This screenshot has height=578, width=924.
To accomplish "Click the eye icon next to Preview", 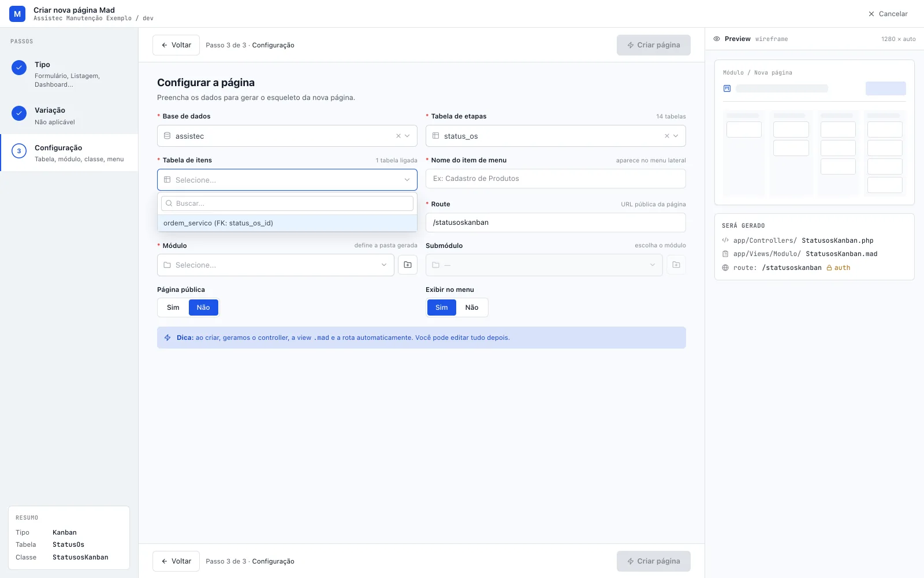I will [x=717, y=39].
